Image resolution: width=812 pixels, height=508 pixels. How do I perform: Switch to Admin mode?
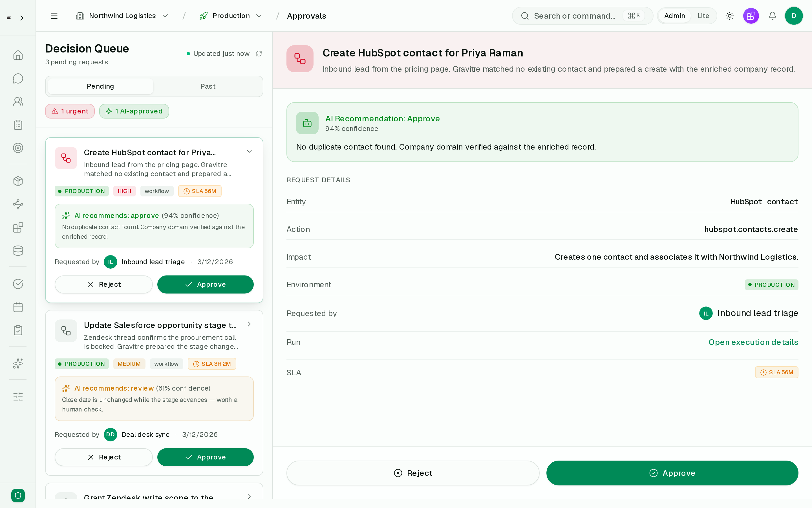674,16
